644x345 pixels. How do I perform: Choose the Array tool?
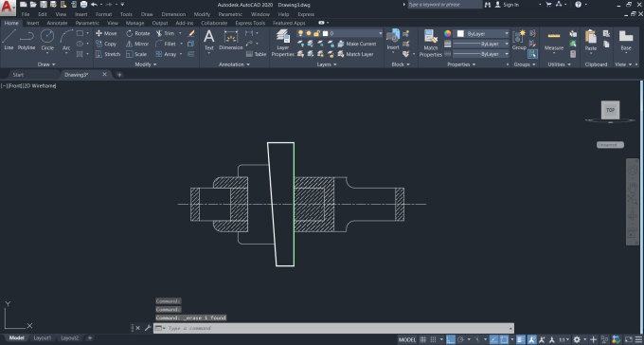tap(166, 54)
